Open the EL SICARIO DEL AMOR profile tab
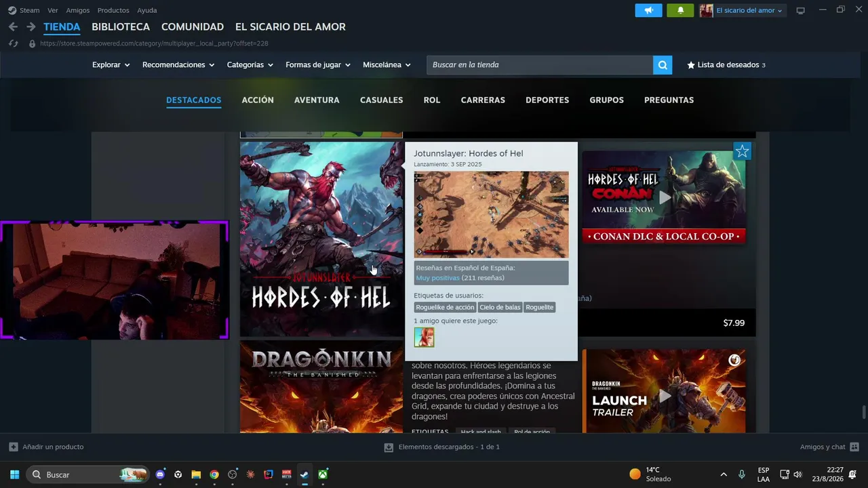The height and width of the screenshot is (488, 868). coord(290,27)
